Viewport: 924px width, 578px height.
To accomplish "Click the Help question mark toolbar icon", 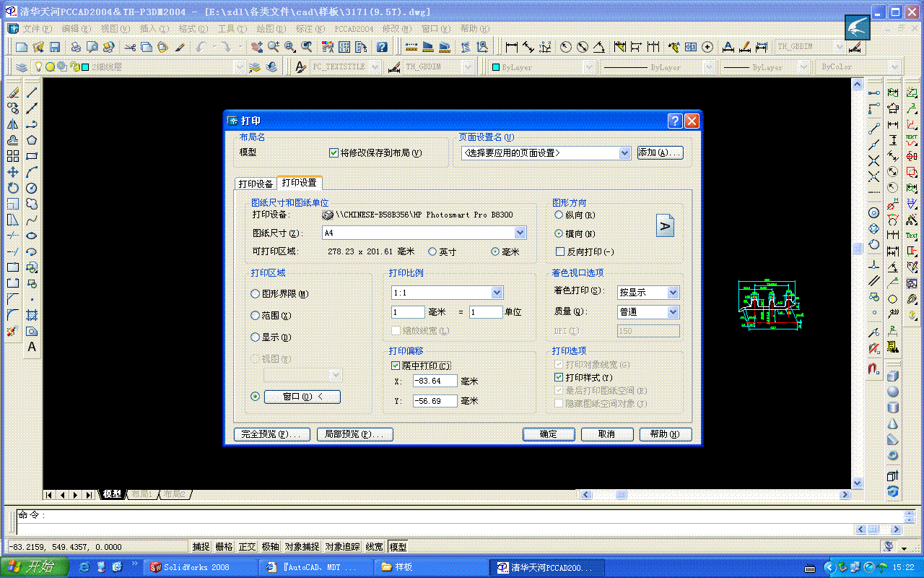I will click(x=382, y=47).
